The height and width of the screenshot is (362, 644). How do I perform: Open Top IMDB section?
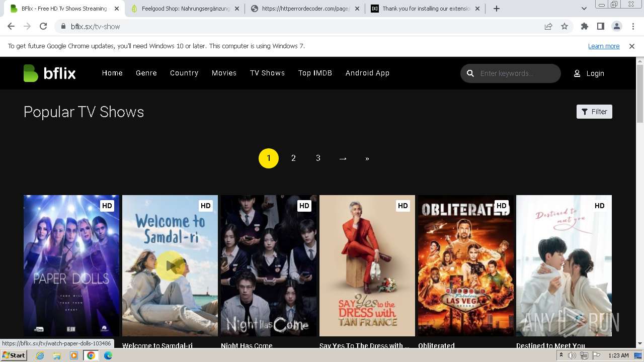(315, 73)
